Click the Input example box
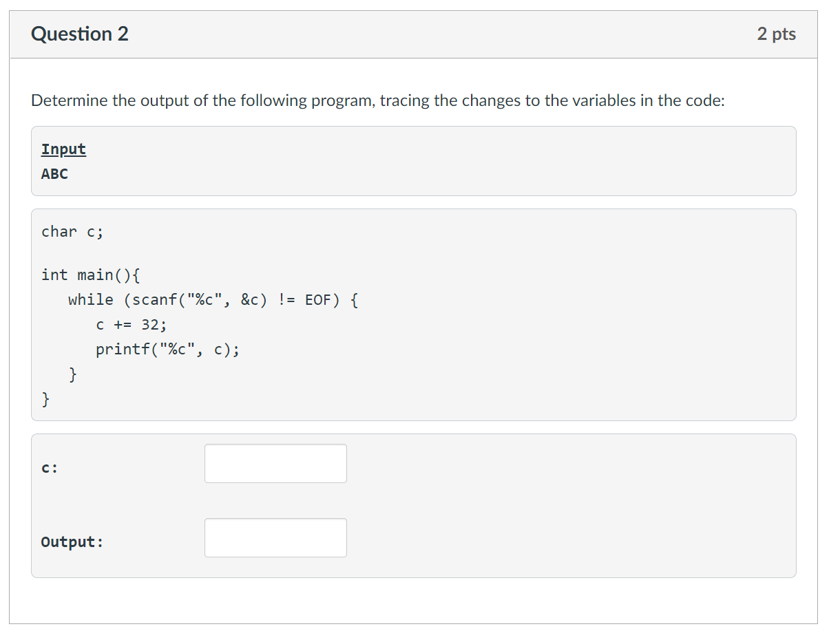Screen dimensions: 840x642 (413, 160)
